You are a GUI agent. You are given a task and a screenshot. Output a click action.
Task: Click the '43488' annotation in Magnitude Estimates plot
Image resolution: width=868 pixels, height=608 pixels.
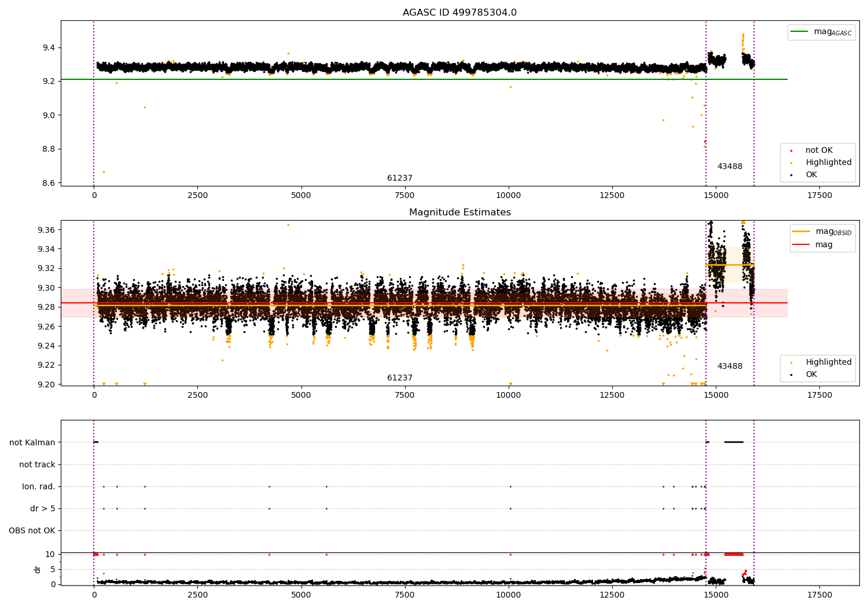pos(730,367)
